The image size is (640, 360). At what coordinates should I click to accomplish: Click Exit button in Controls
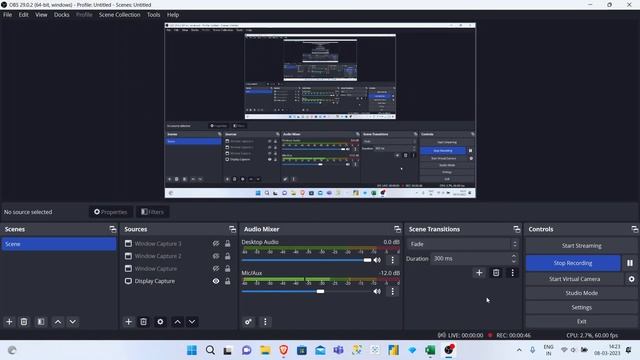click(x=581, y=322)
